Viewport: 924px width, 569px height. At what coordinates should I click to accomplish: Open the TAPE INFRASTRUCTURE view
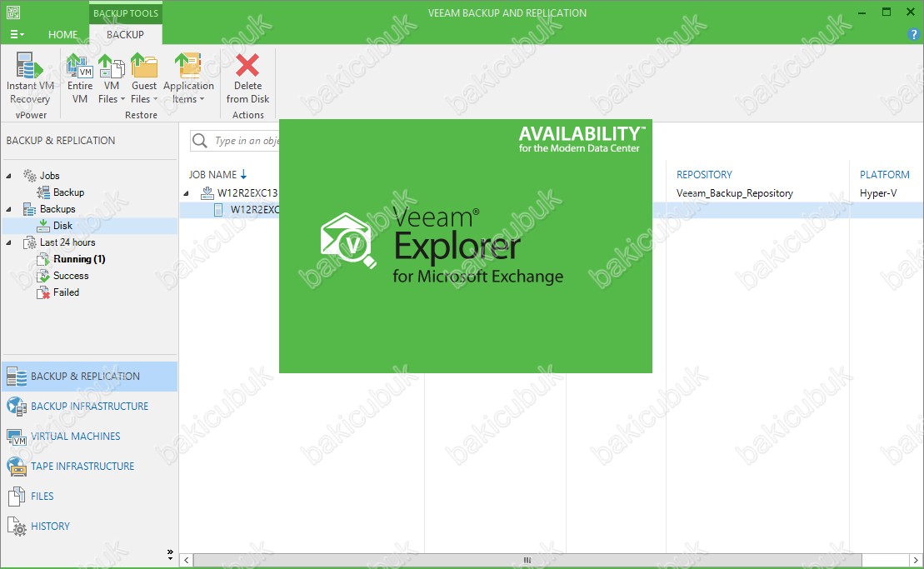[90, 467]
